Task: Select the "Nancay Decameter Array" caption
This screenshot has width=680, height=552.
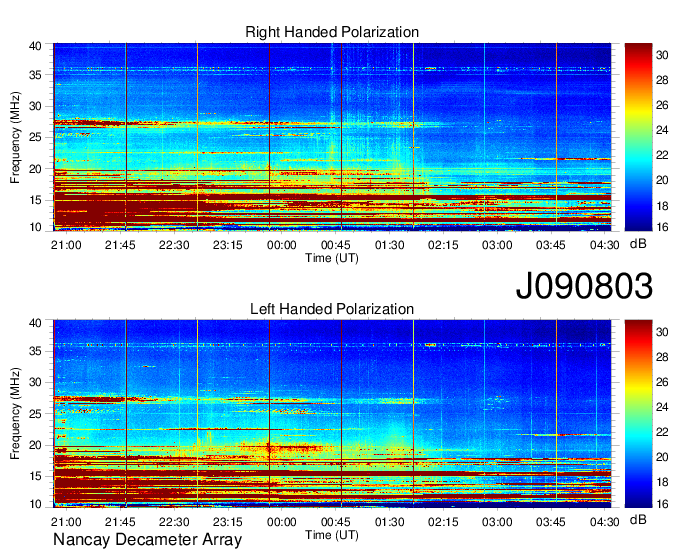Action: tap(147, 539)
